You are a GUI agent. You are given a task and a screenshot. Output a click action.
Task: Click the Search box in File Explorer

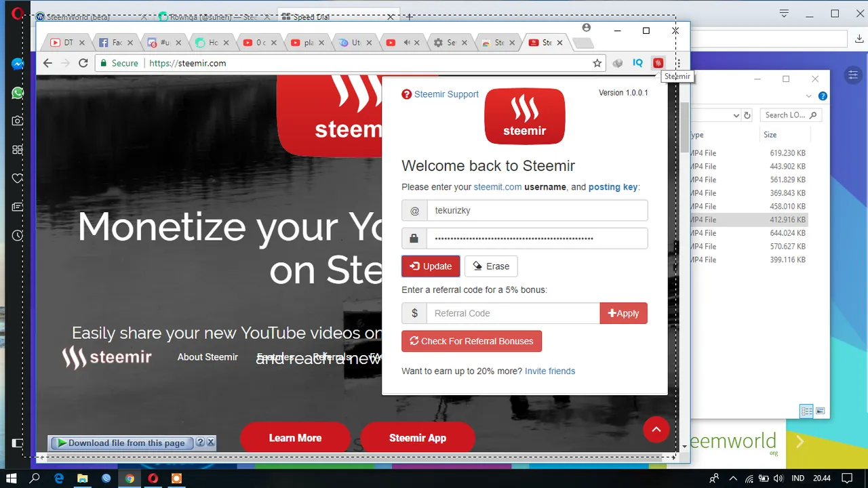click(791, 115)
